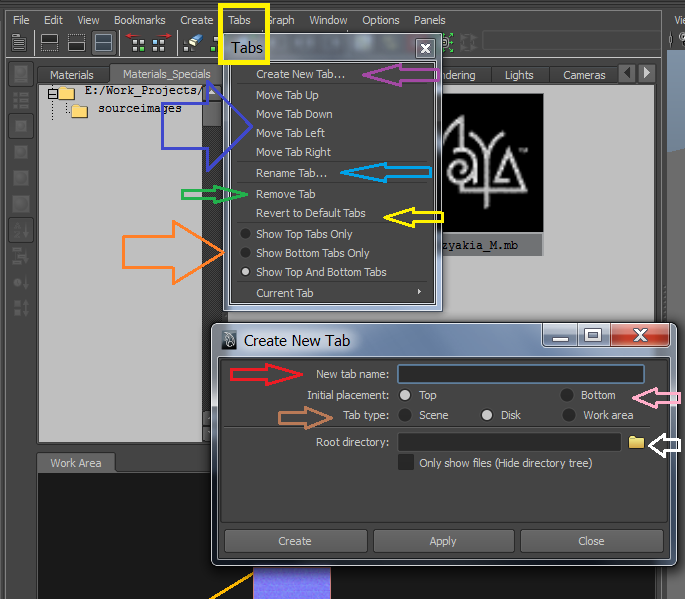Screen dimensions: 685x599
Task: Click the Apply button in dialog
Action: 443,541
